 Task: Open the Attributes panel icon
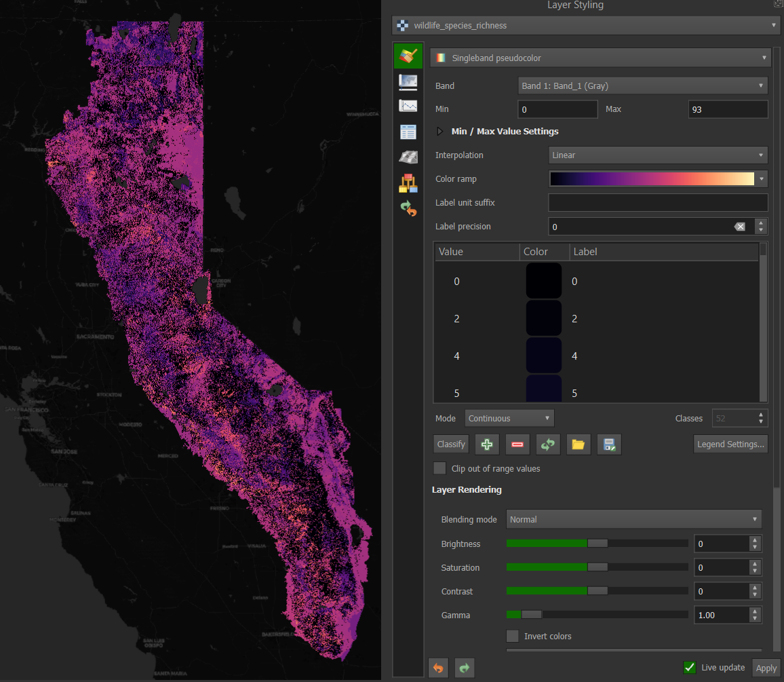click(x=408, y=132)
